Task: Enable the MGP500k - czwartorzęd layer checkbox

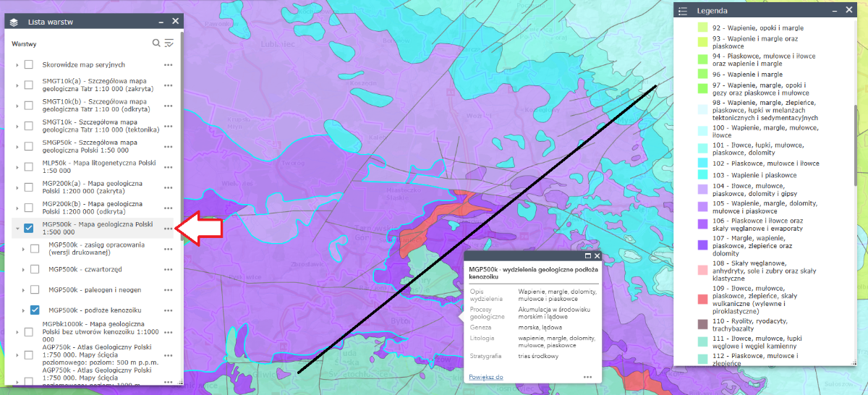Action: pos(35,269)
